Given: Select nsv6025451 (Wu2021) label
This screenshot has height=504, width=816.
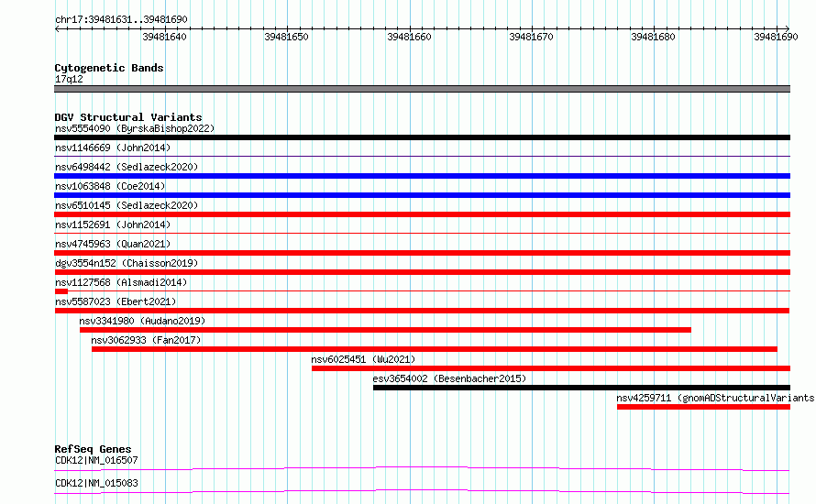Looking at the screenshot, I should (363, 359).
